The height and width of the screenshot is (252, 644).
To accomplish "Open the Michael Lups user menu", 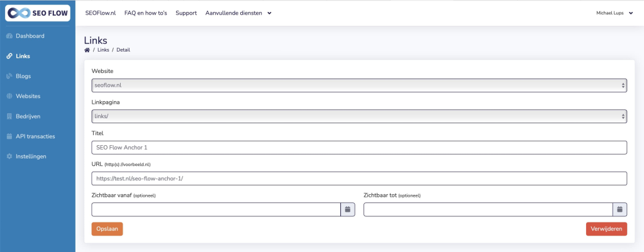I will (614, 13).
